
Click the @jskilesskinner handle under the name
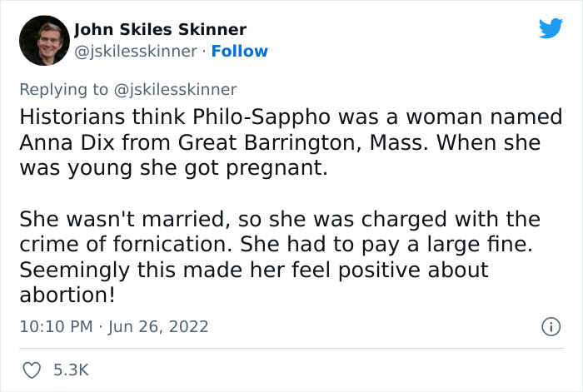click(137, 51)
